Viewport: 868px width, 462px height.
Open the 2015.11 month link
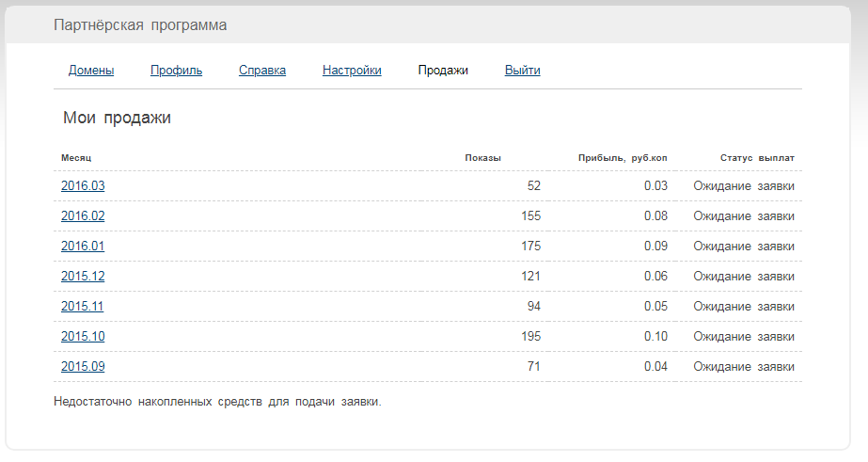(82, 306)
